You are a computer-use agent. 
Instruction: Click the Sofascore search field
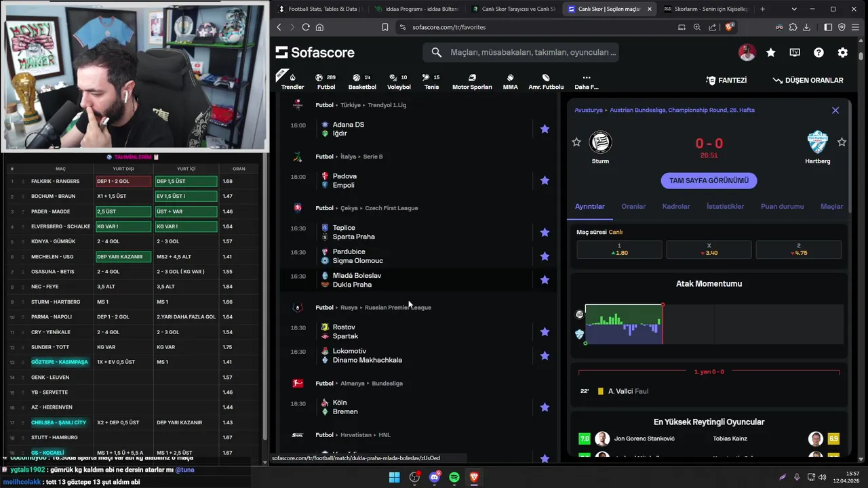click(521, 52)
